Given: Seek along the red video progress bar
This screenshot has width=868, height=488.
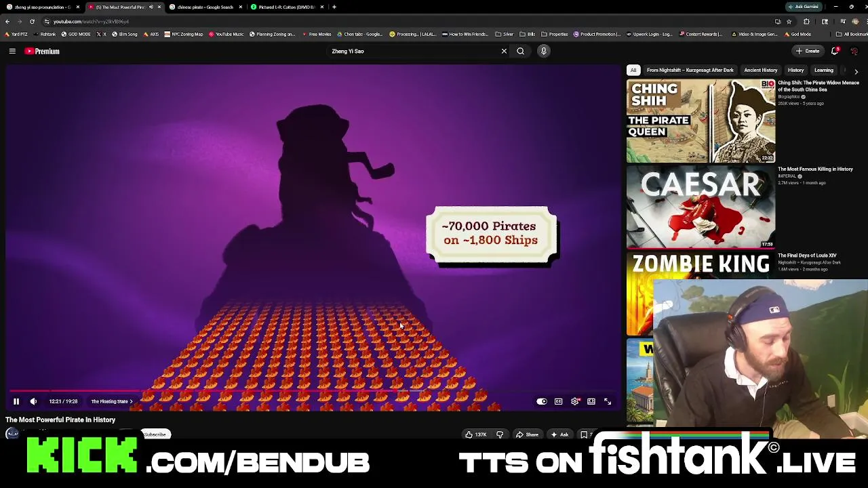Looking at the screenshot, I should (x=312, y=391).
